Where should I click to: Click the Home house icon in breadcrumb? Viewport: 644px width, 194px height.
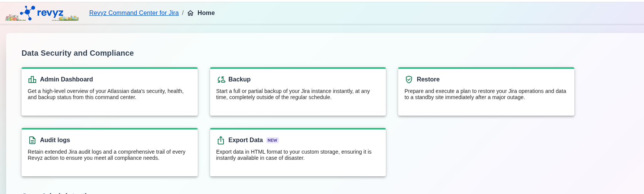pos(190,13)
